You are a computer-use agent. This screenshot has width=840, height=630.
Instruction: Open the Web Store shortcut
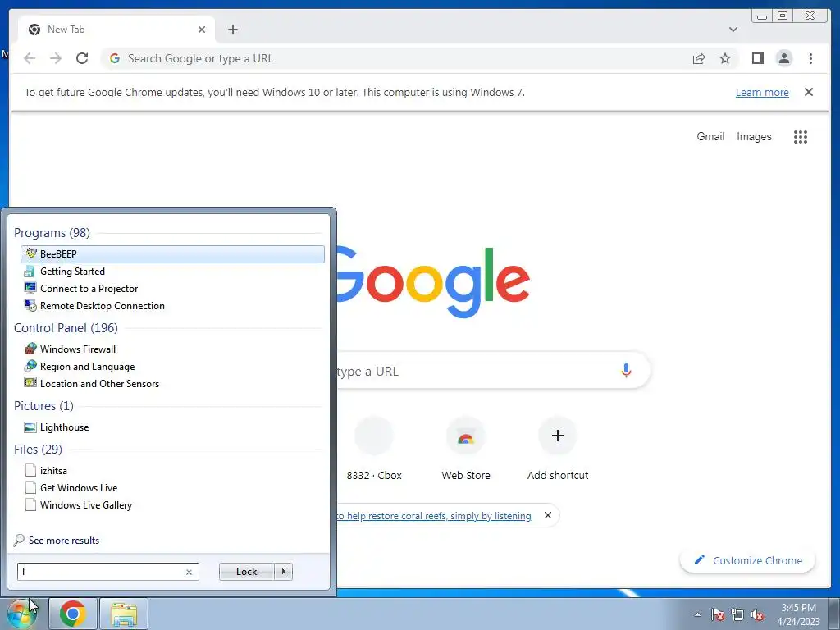(466, 449)
